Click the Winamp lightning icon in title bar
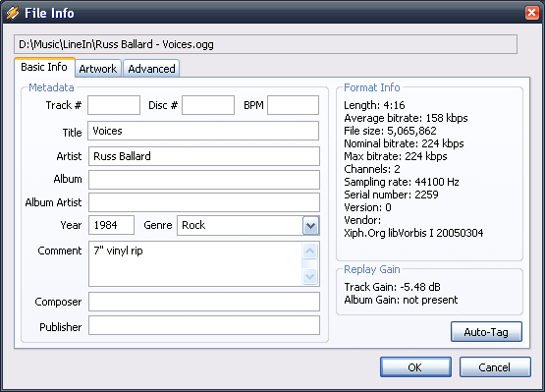Viewport: 545px width, 392px height. (13, 13)
